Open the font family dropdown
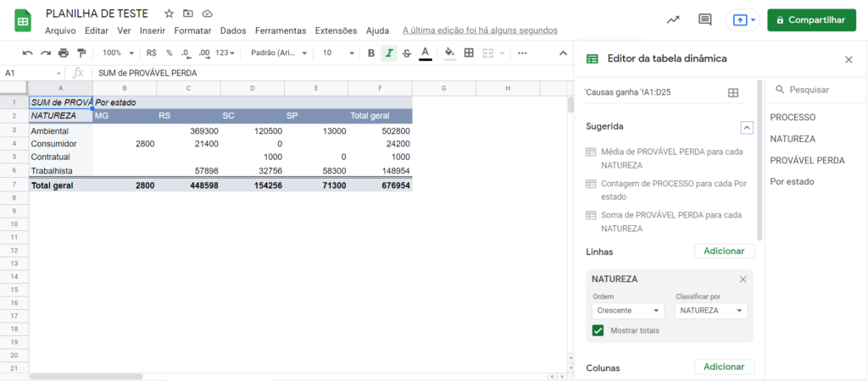Screen dimensions: 868x381 point(278,53)
